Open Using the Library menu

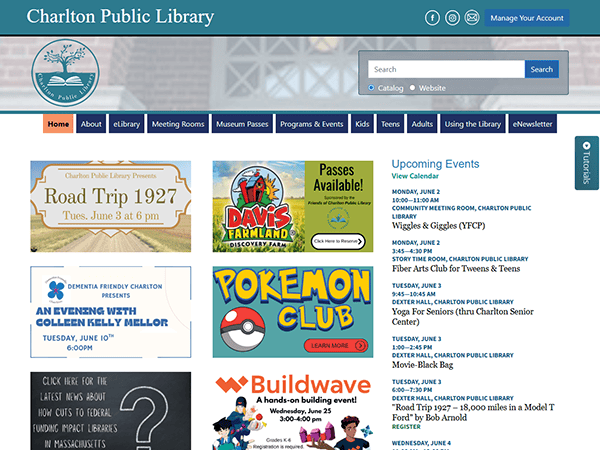[x=473, y=124]
